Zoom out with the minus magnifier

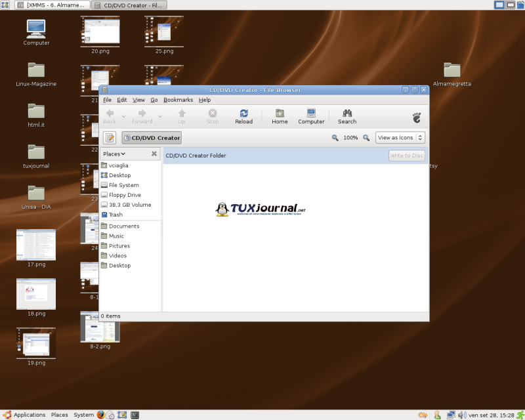(x=335, y=138)
